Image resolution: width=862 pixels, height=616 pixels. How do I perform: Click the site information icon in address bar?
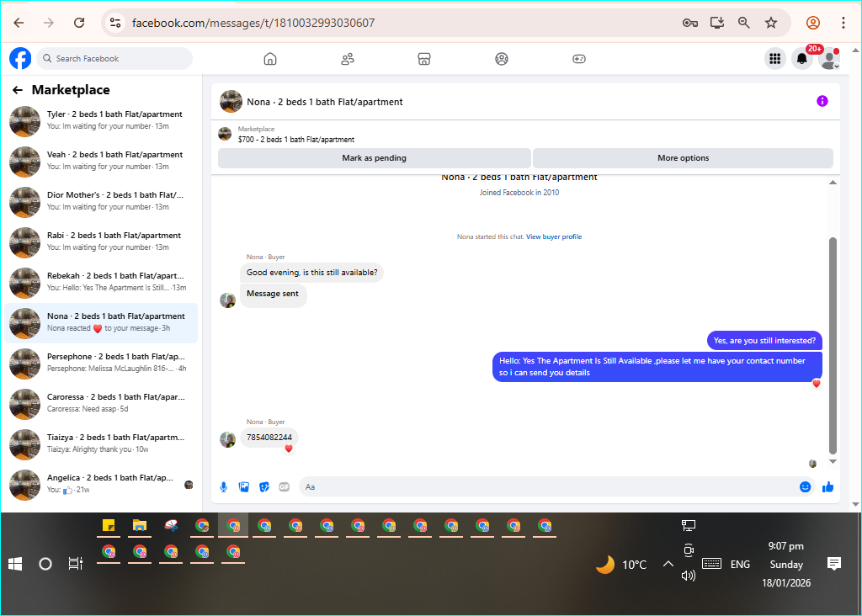[x=114, y=23]
